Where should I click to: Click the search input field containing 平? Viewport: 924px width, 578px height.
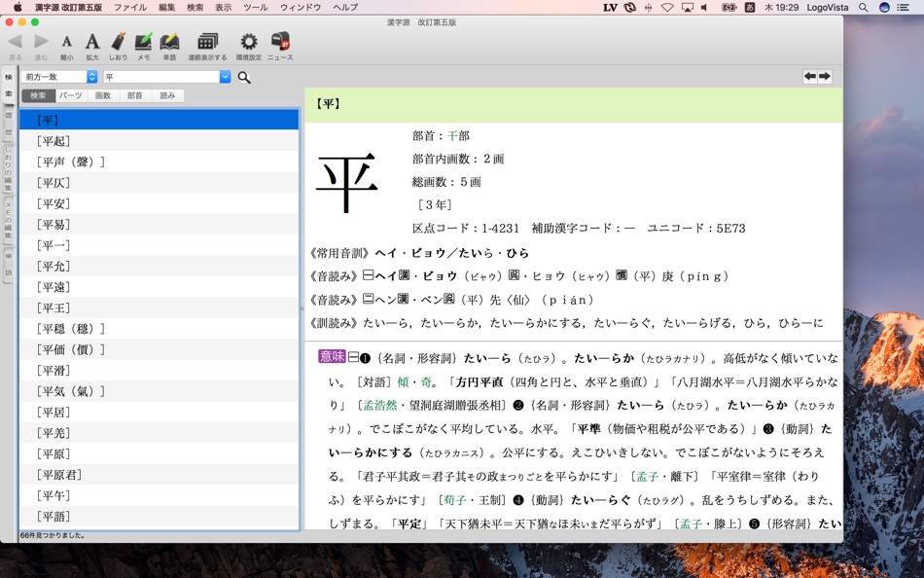coord(161,77)
